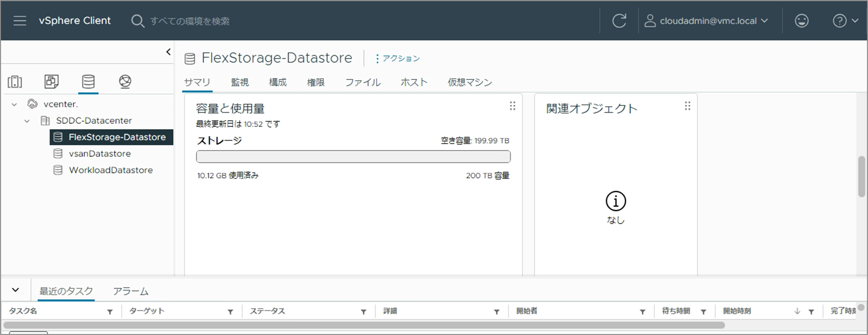Open the hamburger main menu
868x335 pixels.
pos(20,21)
